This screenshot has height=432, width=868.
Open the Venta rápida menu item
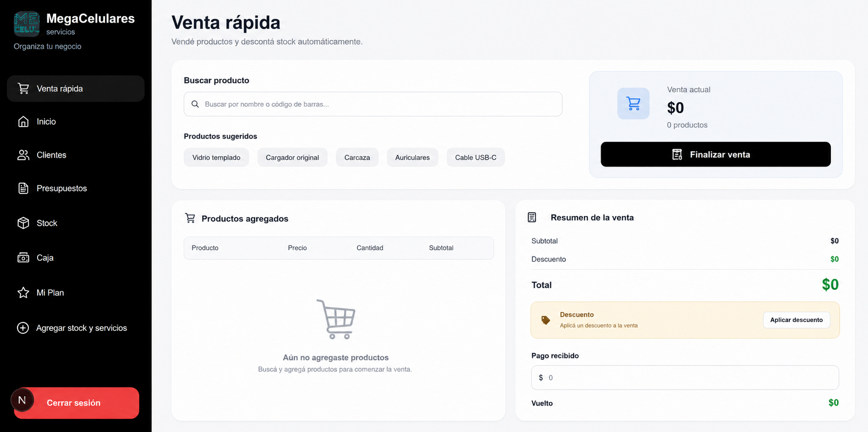(76, 88)
